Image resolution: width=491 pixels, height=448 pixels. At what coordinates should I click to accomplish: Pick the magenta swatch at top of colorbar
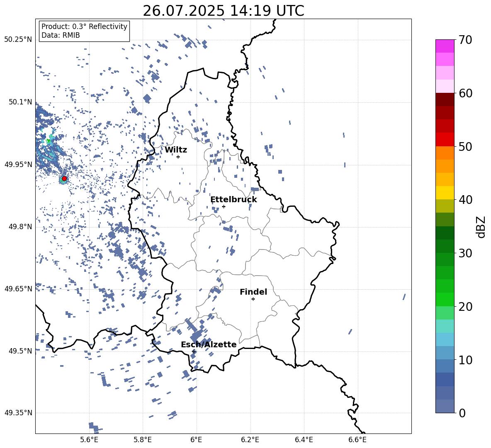click(x=445, y=46)
